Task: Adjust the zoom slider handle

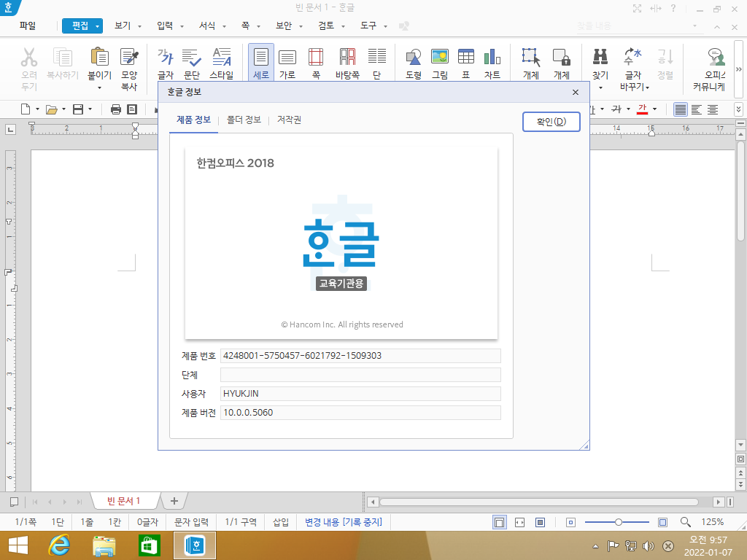Action: click(619, 522)
